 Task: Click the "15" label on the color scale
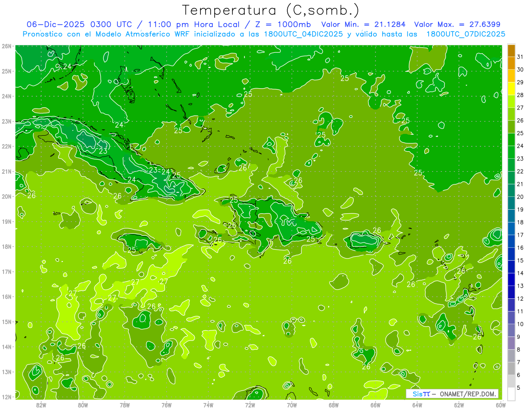click(x=520, y=260)
